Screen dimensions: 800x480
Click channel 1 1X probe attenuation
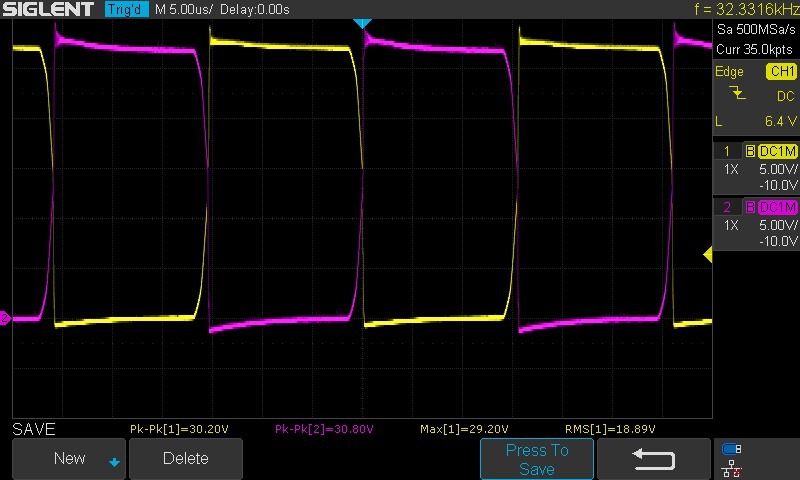point(731,169)
